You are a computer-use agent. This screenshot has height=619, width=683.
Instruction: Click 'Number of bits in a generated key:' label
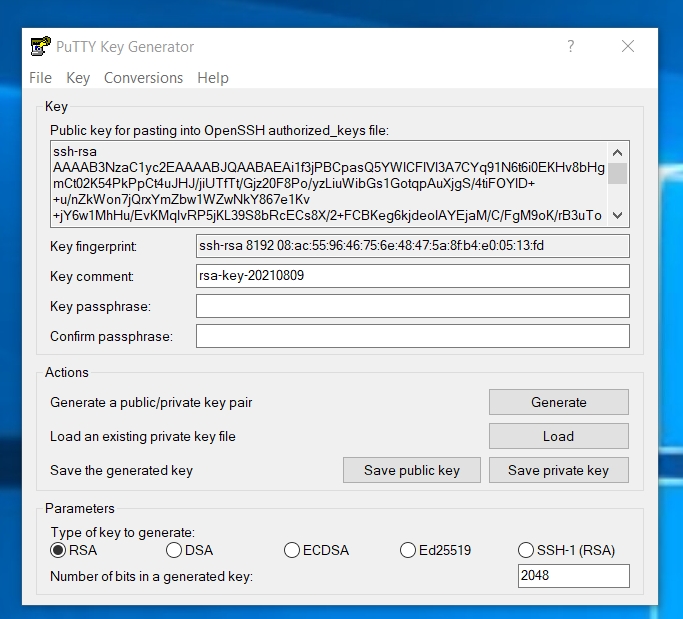click(x=151, y=576)
